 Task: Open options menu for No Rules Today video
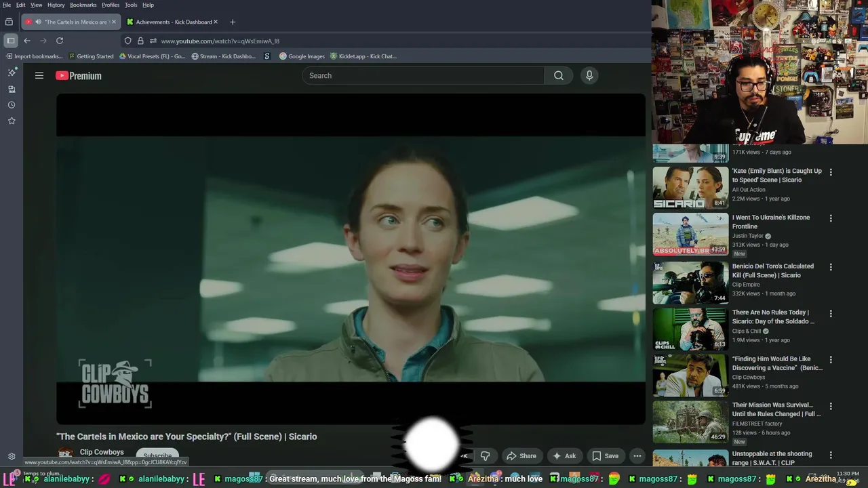[x=831, y=314]
